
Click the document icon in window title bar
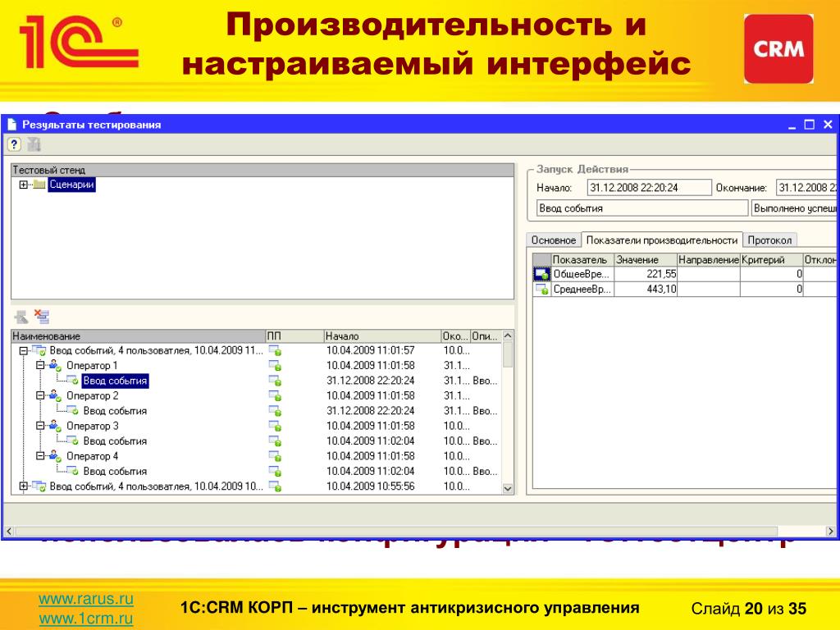(11, 125)
